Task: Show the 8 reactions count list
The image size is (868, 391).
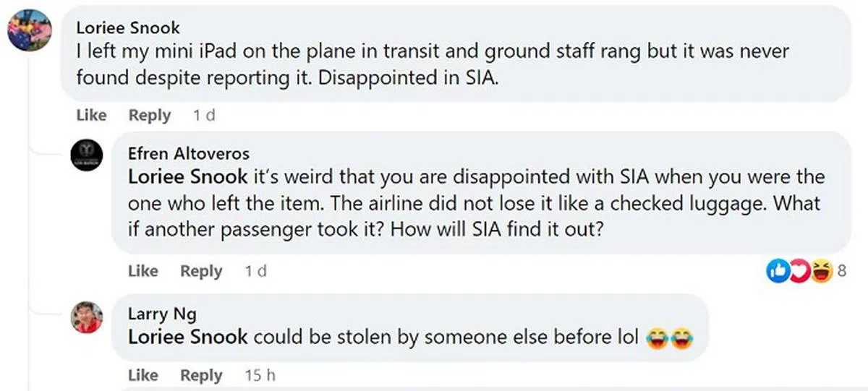Action: point(842,272)
